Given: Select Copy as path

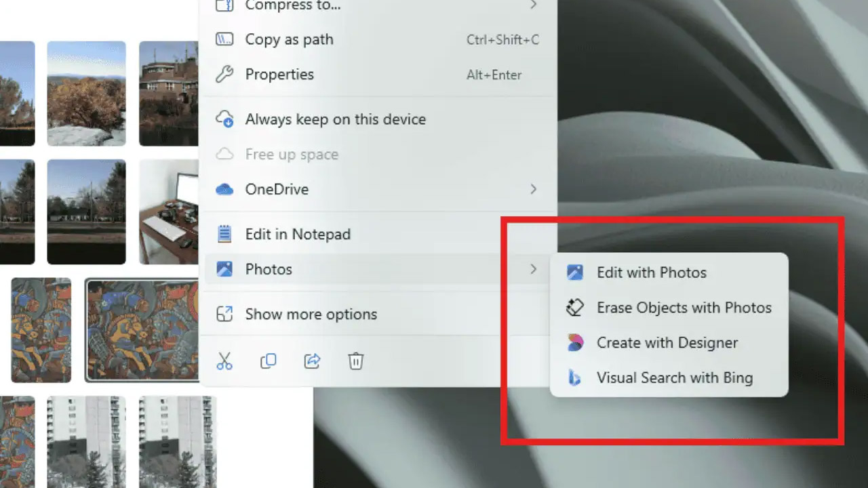Looking at the screenshot, I should point(378,39).
